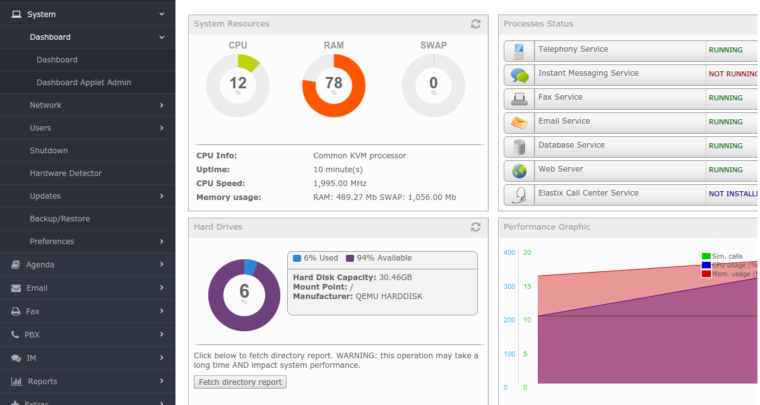Viewport: 760px width, 405px height.
Task: Click the Telephony Service phone icon
Action: point(519,50)
